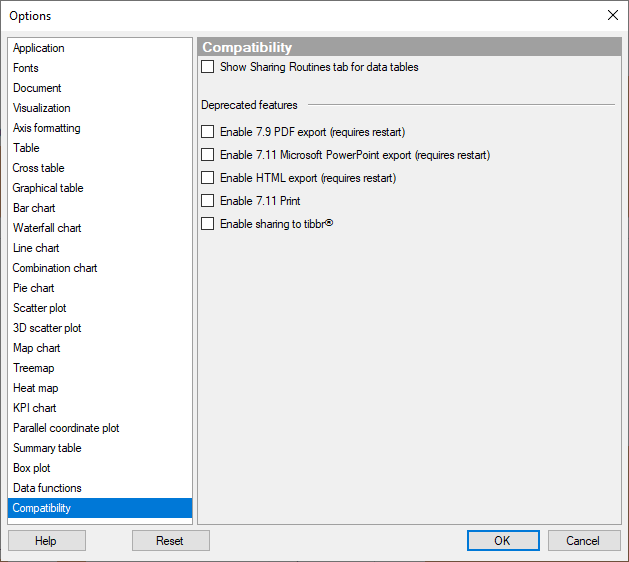Enable sharing to tibbr checkbox
This screenshot has width=629, height=562.
[x=208, y=224]
